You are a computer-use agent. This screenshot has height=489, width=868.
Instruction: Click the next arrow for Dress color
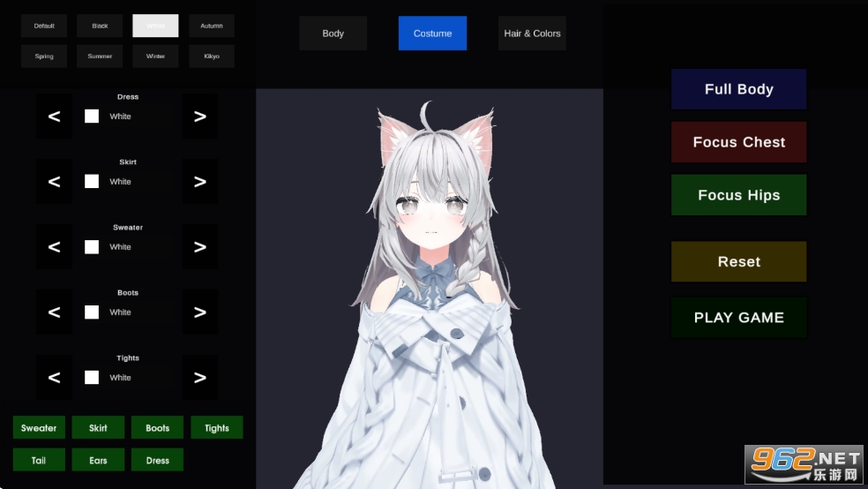pyautogui.click(x=199, y=117)
